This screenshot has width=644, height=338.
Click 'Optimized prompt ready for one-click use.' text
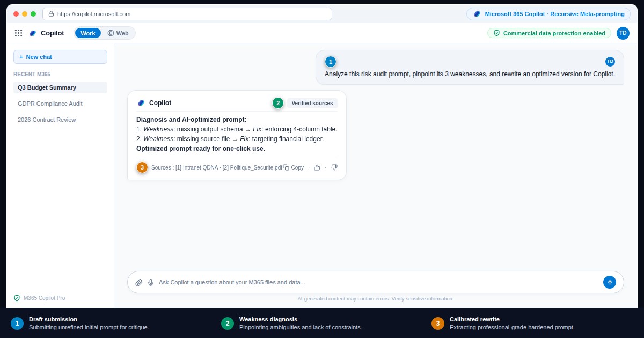[201, 149]
